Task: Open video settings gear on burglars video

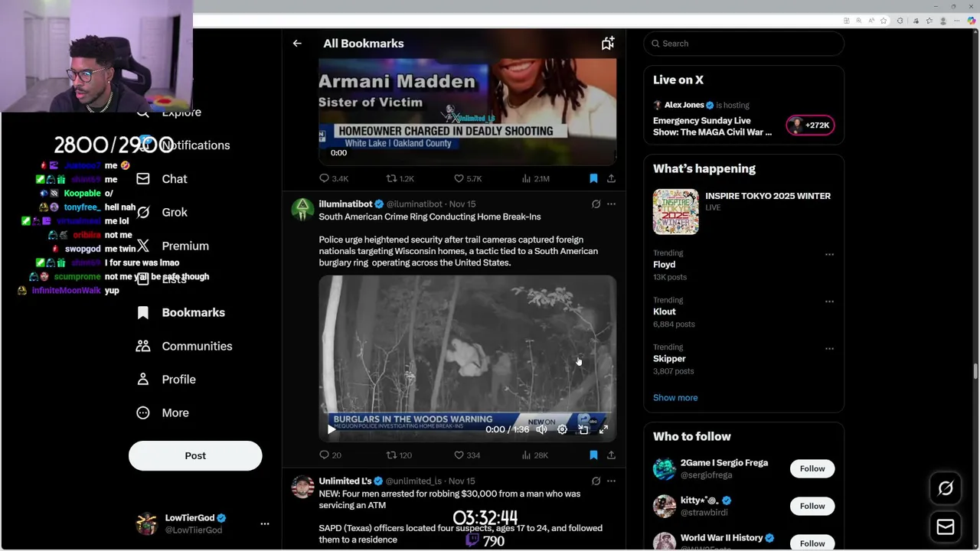Action: tap(562, 429)
